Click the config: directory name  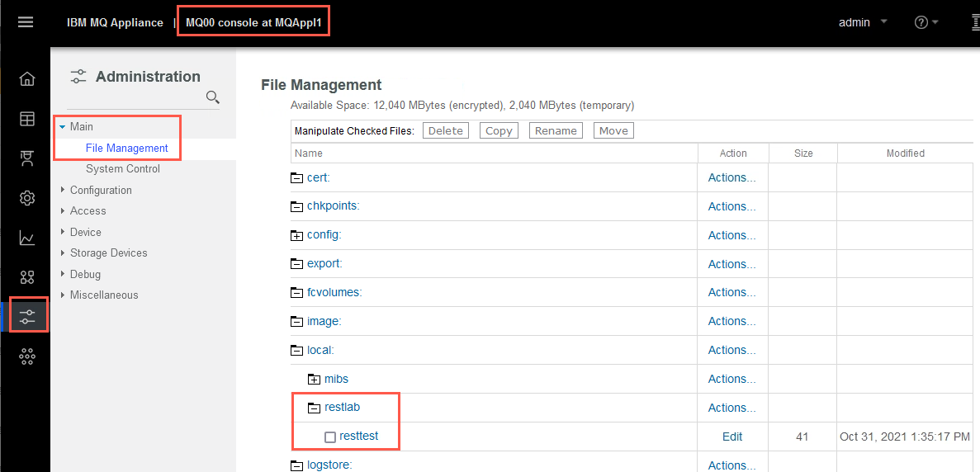pos(324,235)
